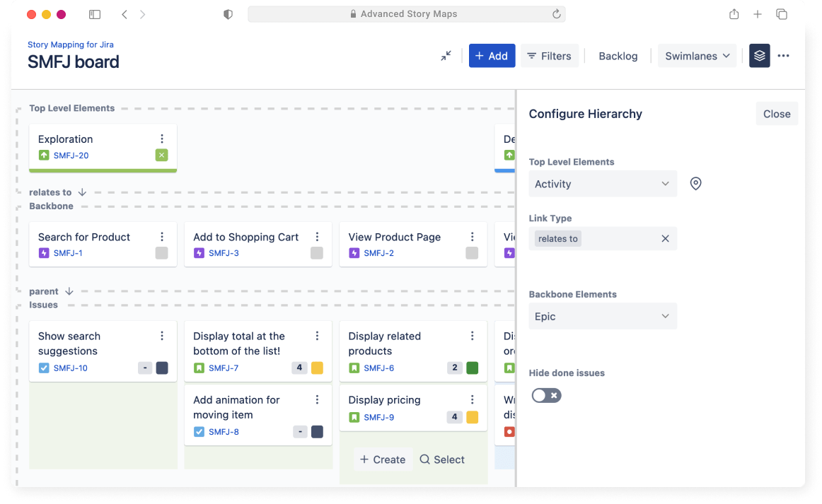Switch to the Backlog view
822x504 pixels.
tap(618, 55)
